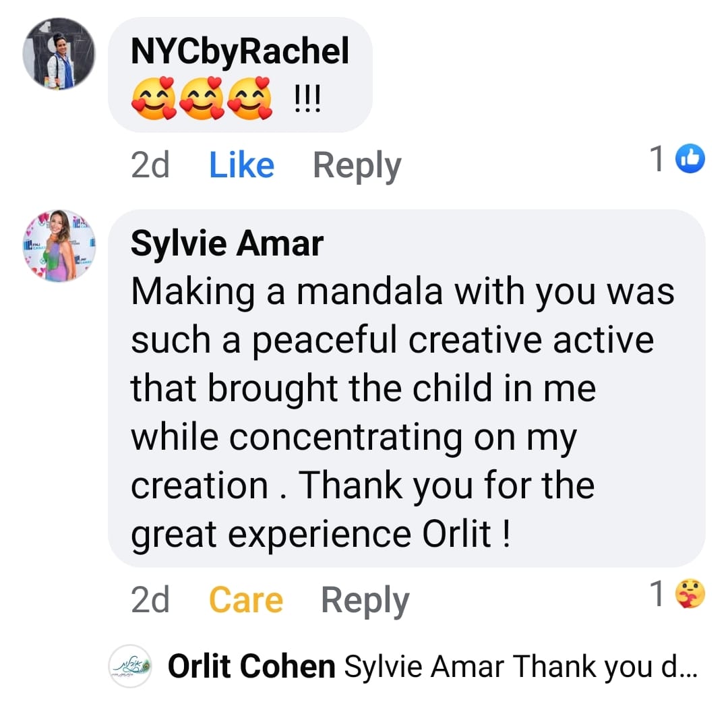
Task: Click the 2d timestamp under Sylvie's comment
Action: (150, 600)
